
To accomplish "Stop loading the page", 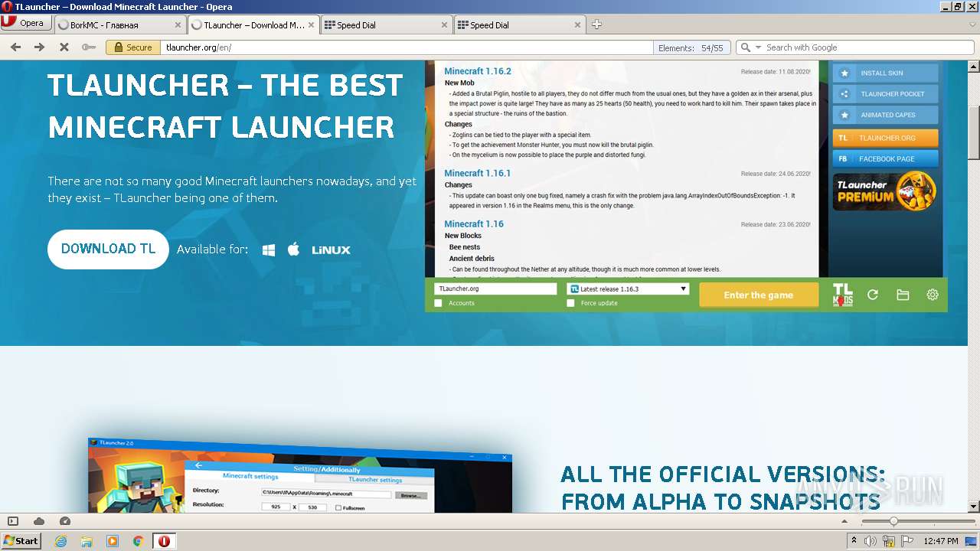I will click(x=64, y=47).
